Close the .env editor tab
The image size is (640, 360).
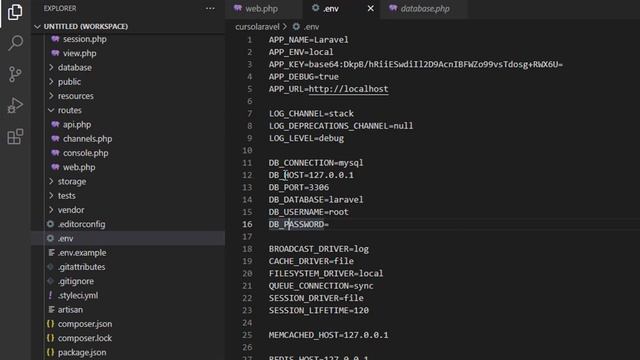(x=370, y=9)
